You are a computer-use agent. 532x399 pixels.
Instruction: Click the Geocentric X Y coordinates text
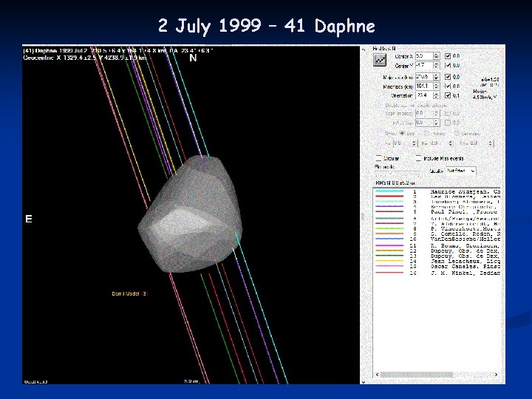85,58
